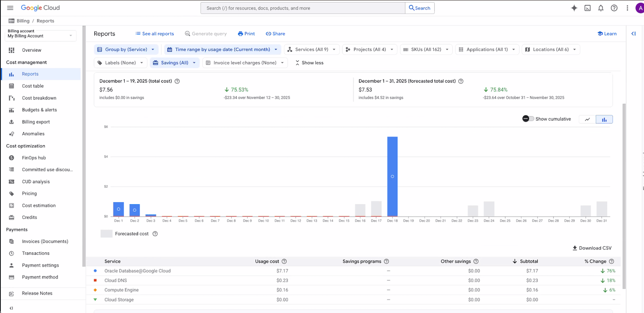Screen dimensions: 644x313
Task: Open Anomalies page
Action: pos(33,134)
